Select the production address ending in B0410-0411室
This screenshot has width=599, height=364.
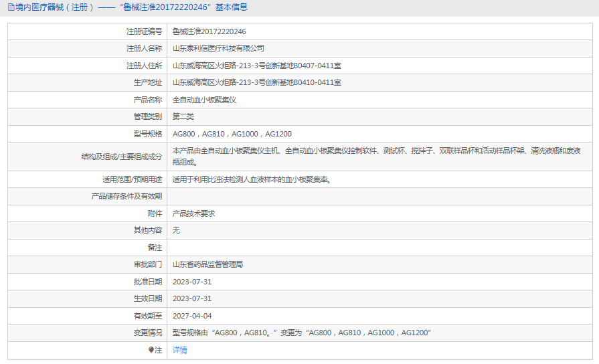pyautogui.click(x=257, y=82)
